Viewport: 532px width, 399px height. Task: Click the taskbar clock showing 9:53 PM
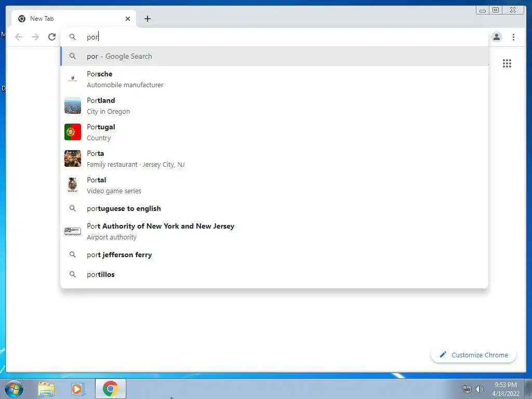(506, 389)
